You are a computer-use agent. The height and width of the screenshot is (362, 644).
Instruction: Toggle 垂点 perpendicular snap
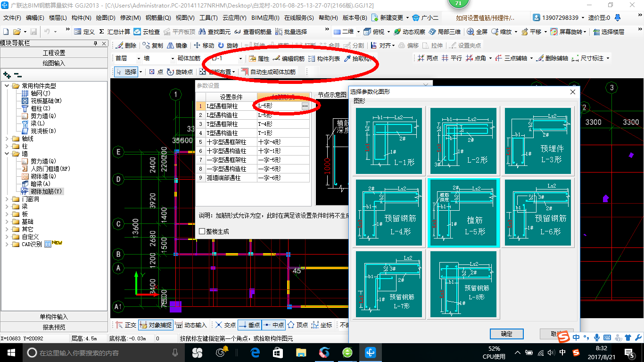(x=250, y=325)
